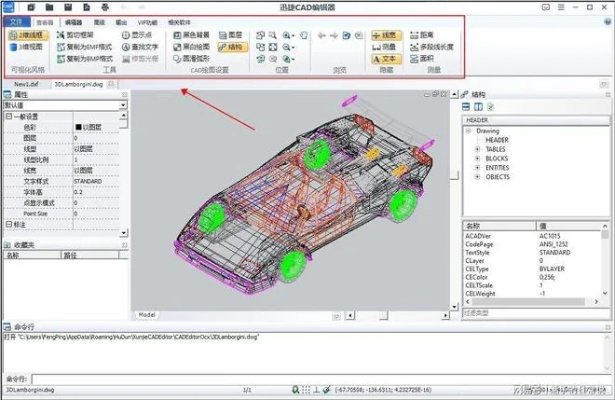
Task: Click the 距离 measure tool
Action: [422, 35]
